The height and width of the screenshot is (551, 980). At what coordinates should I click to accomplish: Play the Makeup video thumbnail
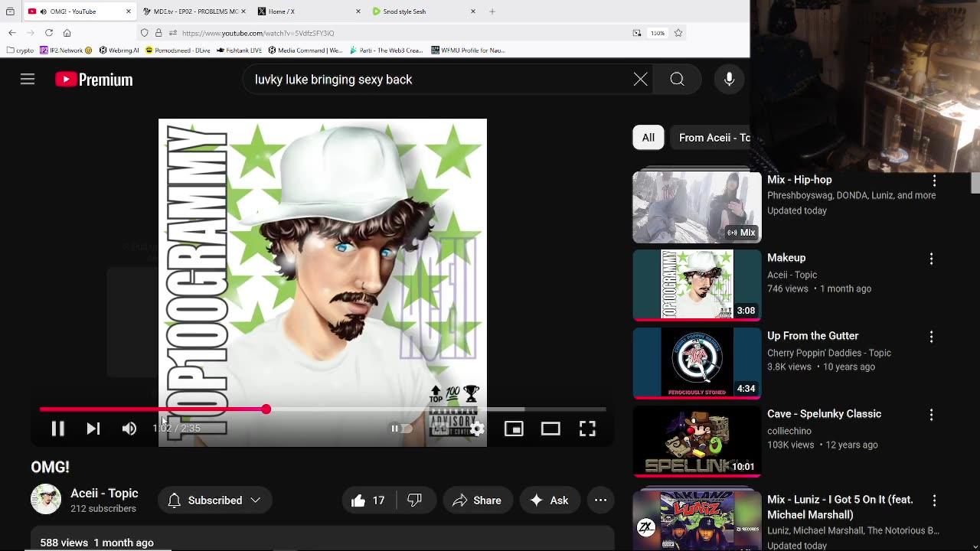[x=697, y=285]
